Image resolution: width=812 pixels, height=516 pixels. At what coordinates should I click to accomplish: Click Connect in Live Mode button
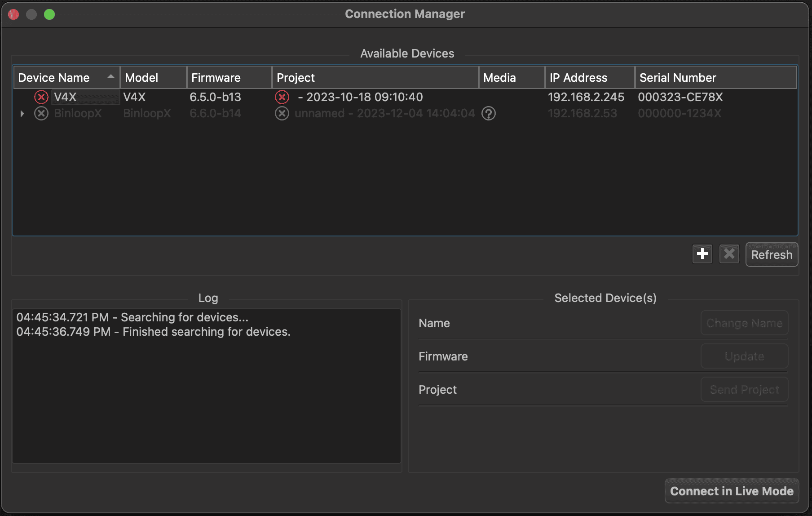click(732, 491)
